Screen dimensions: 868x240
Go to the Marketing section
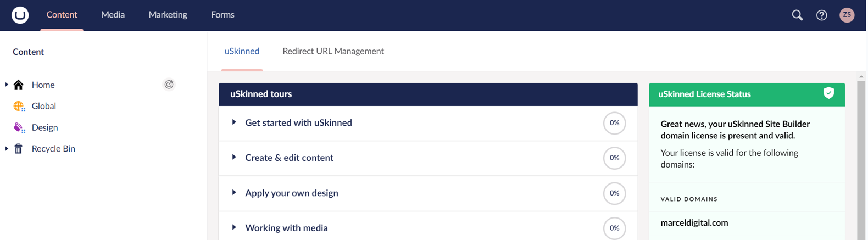168,15
